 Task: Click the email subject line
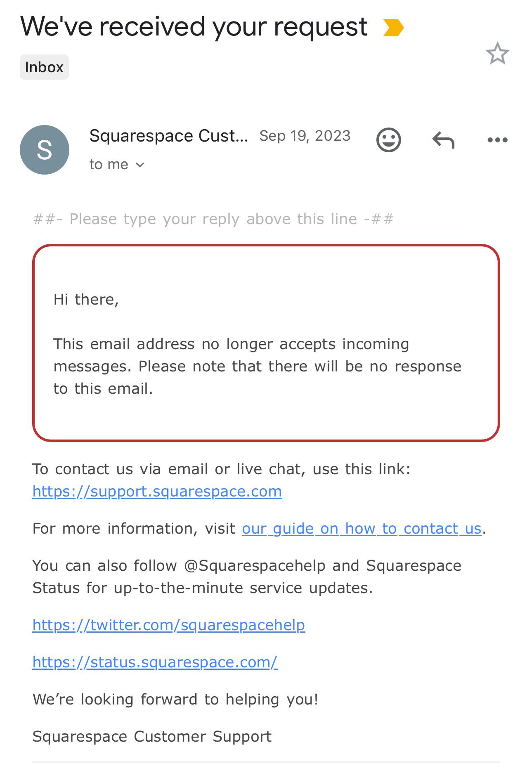pos(194,26)
